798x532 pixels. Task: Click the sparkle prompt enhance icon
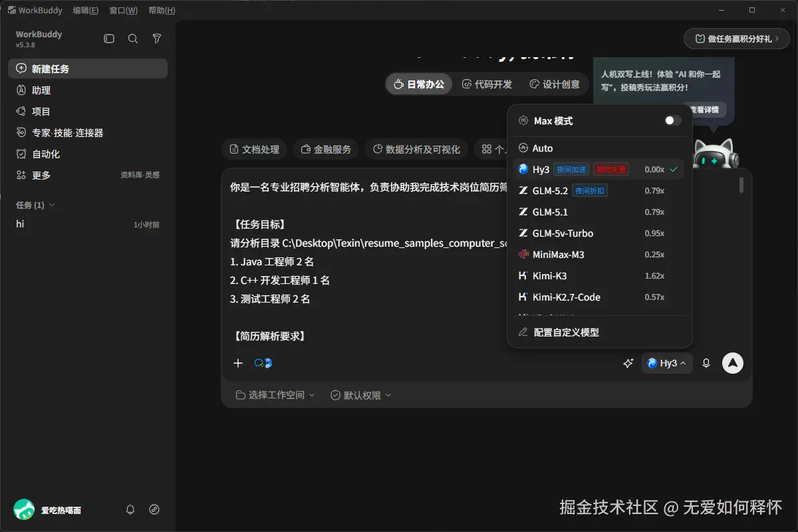pos(628,363)
